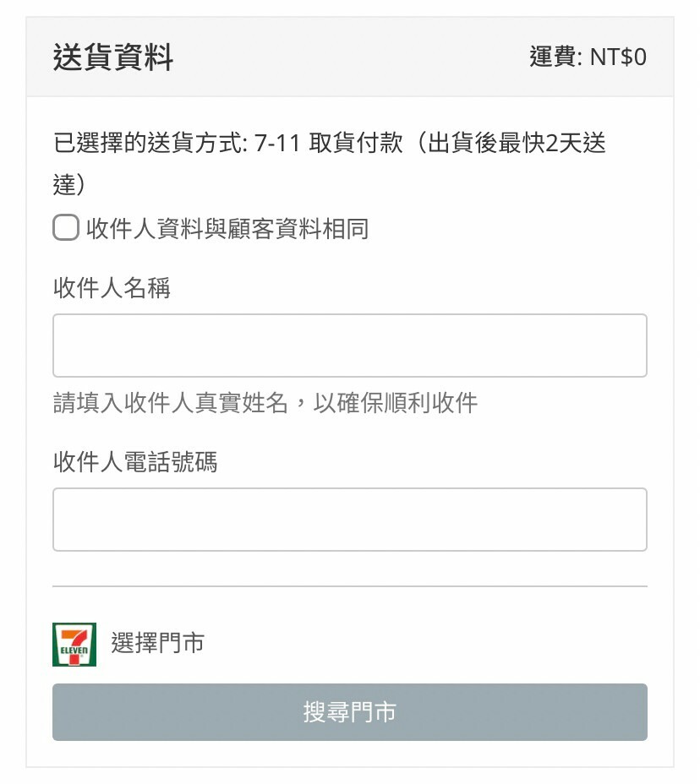The height and width of the screenshot is (784, 700).
Task: Click the gray header bar between title and fee
Action: point(350,57)
